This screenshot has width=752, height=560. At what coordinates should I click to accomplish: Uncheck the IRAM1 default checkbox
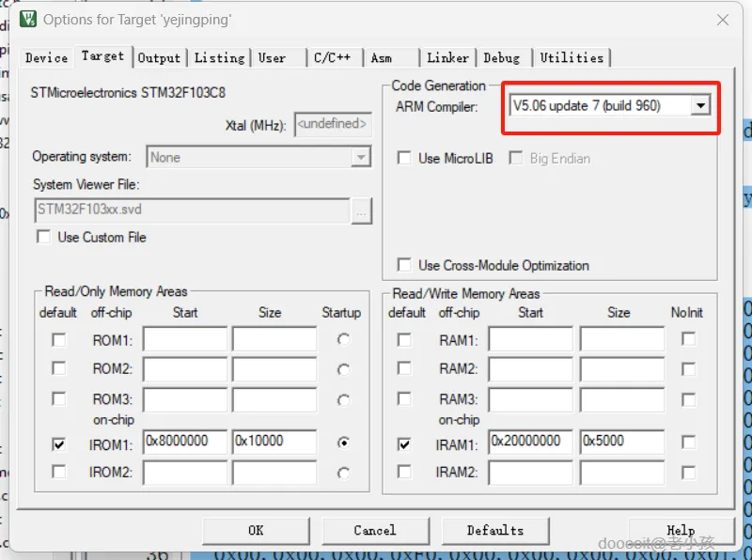(404, 444)
